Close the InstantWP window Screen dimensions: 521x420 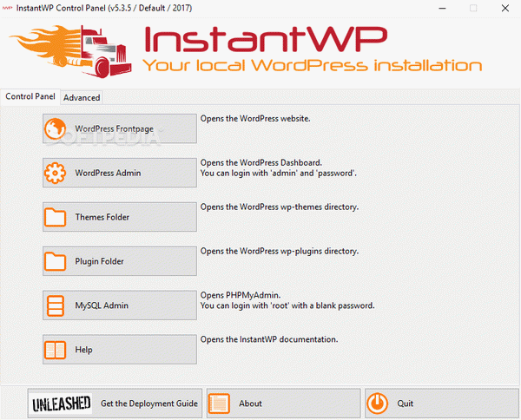point(505,9)
